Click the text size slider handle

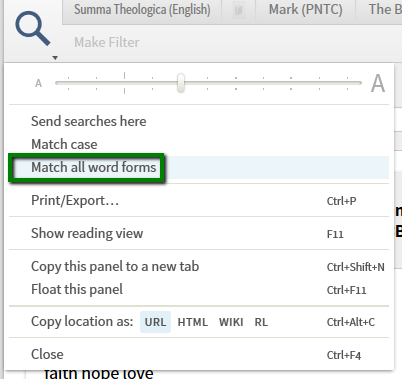click(x=181, y=83)
